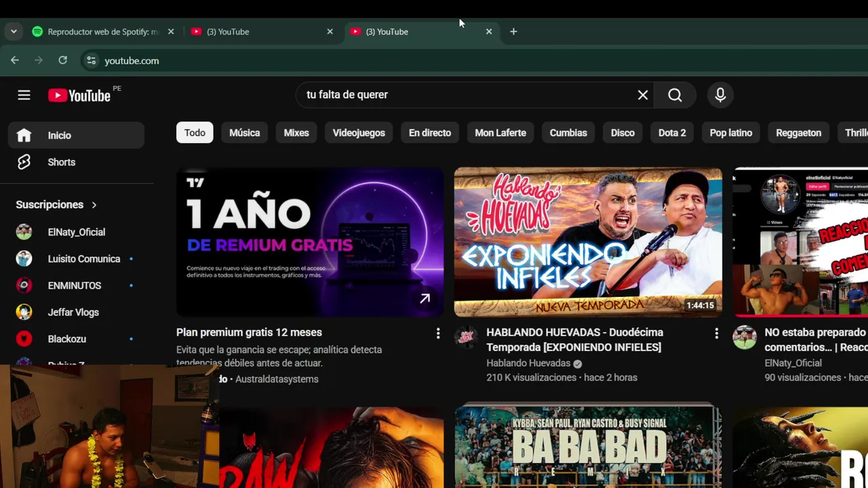The width and height of the screenshot is (868, 488).
Task: Open the BA BA BAD remix video thumbnail
Action: click(x=588, y=447)
